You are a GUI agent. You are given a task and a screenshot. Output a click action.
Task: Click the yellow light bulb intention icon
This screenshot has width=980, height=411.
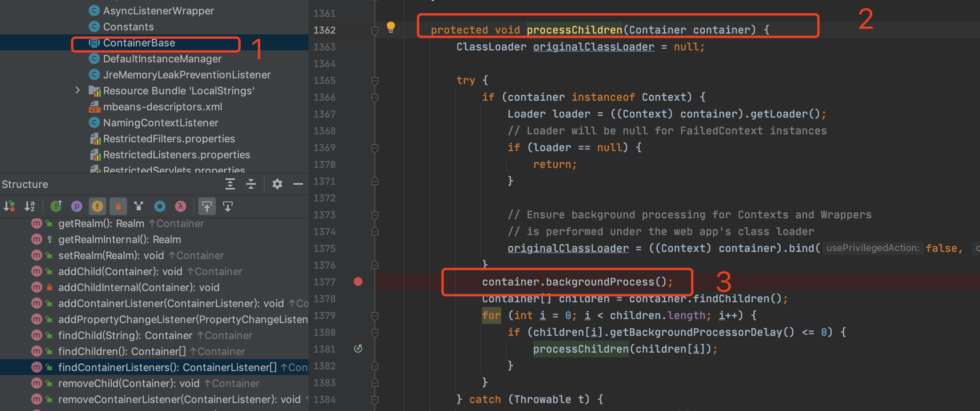click(391, 28)
